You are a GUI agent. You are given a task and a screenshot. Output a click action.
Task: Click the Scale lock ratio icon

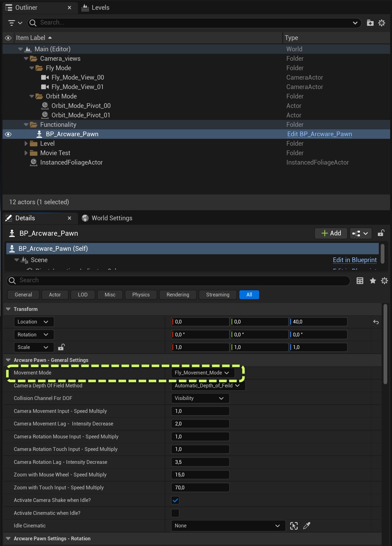[61, 347]
